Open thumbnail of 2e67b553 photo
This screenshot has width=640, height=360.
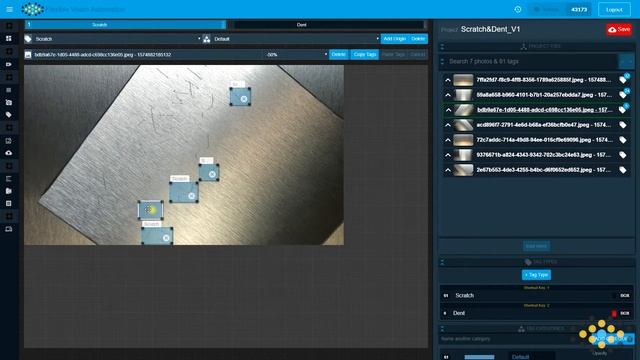(463, 170)
